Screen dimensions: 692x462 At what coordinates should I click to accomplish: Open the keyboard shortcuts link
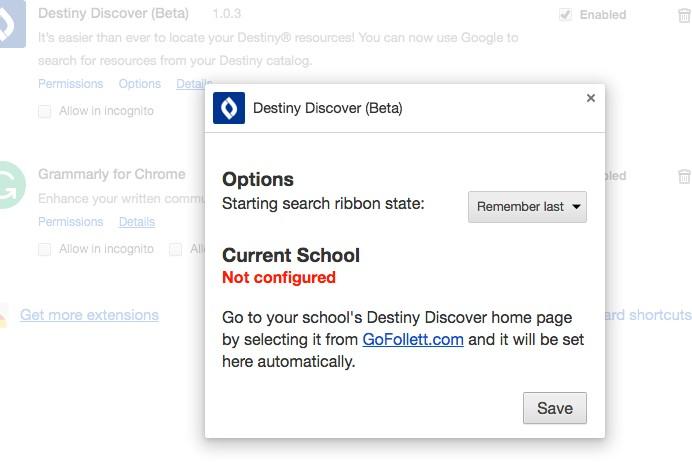[x=647, y=315]
